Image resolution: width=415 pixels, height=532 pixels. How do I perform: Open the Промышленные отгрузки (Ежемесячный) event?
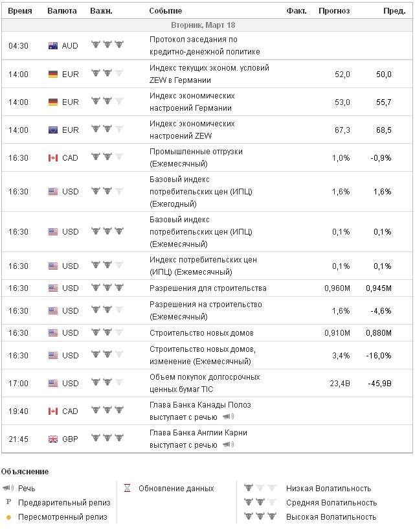tap(196, 157)
